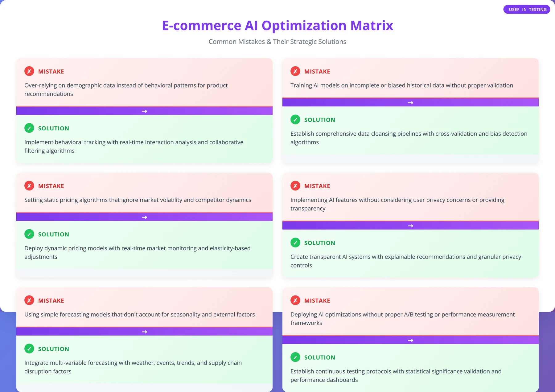Click red X icon on A/B testing mistake

click(x=295, y=300)
